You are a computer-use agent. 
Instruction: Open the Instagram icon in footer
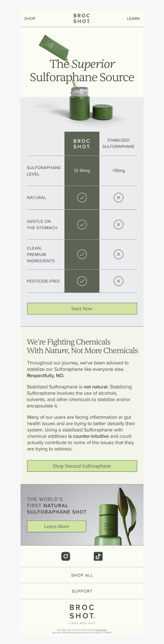pyautogui.click(x=66, y=556)
